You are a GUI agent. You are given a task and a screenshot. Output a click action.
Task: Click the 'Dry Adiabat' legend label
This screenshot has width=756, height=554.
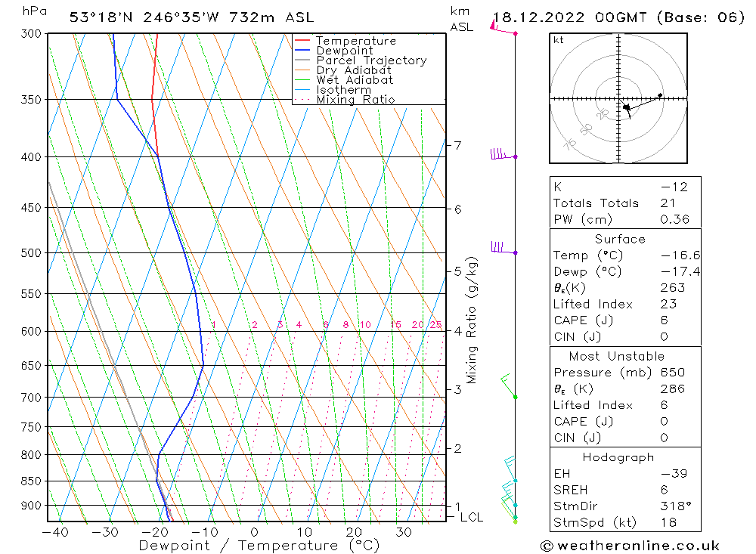tap(354, 70)
